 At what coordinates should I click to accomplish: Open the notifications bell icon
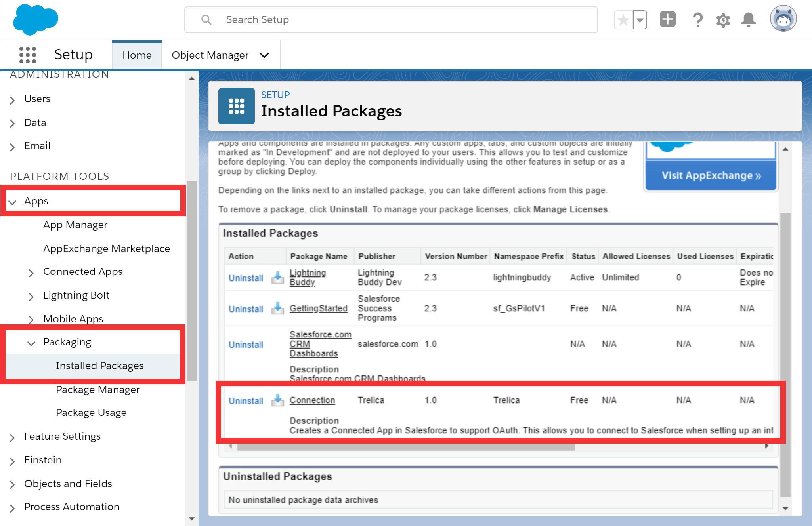click(x=748, y=20)
